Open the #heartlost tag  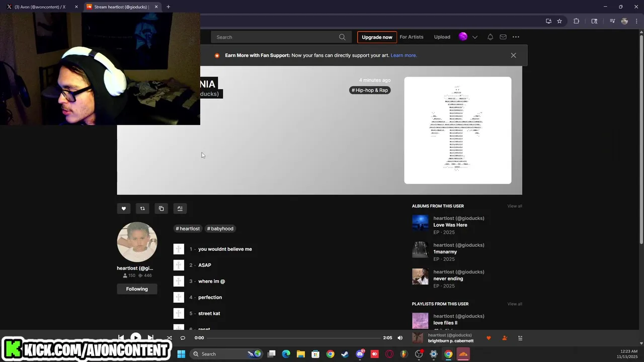coord(188,229)
